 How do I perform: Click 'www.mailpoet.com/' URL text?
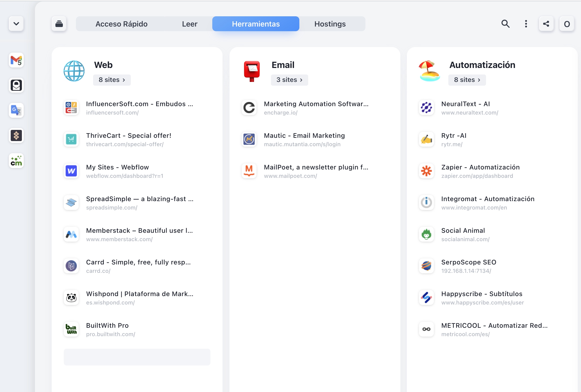290,176
